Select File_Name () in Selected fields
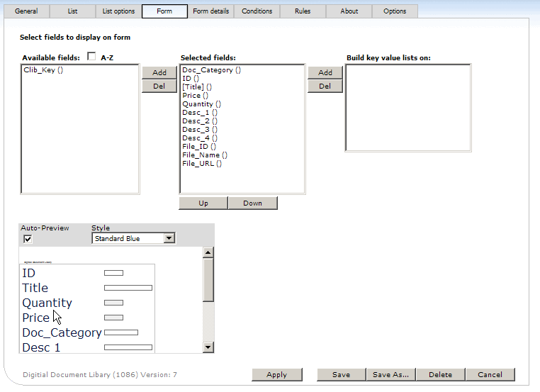540x392 pixels. pyautogui.click(x=242, y=155)
